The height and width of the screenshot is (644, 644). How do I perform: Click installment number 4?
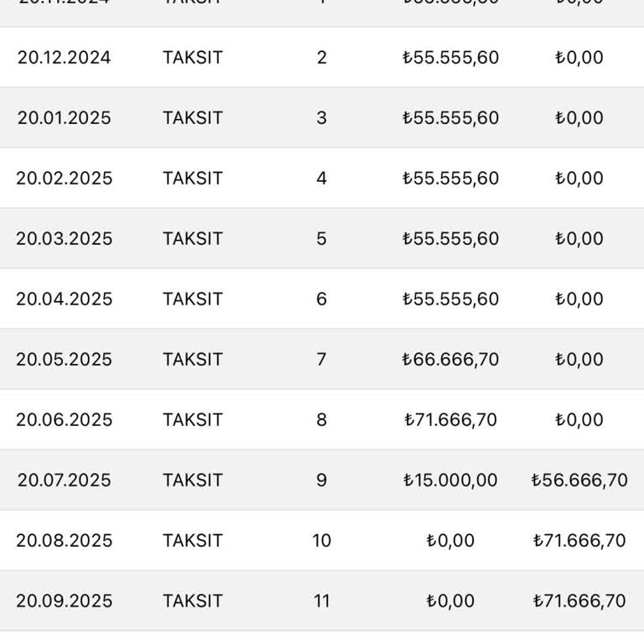pyautogui.click(x=322, y=179)
